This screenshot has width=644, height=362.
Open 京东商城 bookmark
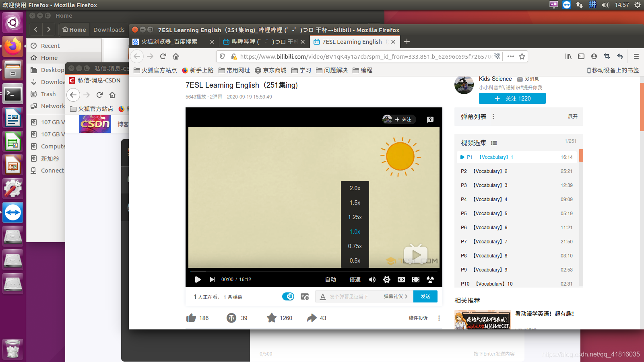(271, 70)
